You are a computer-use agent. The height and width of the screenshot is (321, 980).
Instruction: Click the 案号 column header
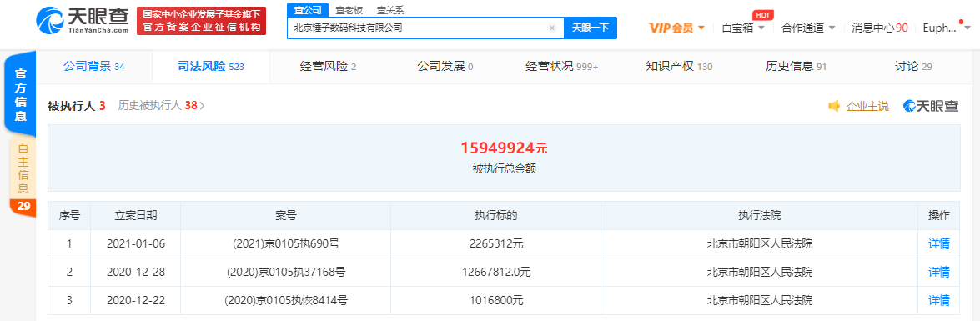point(285,215)
